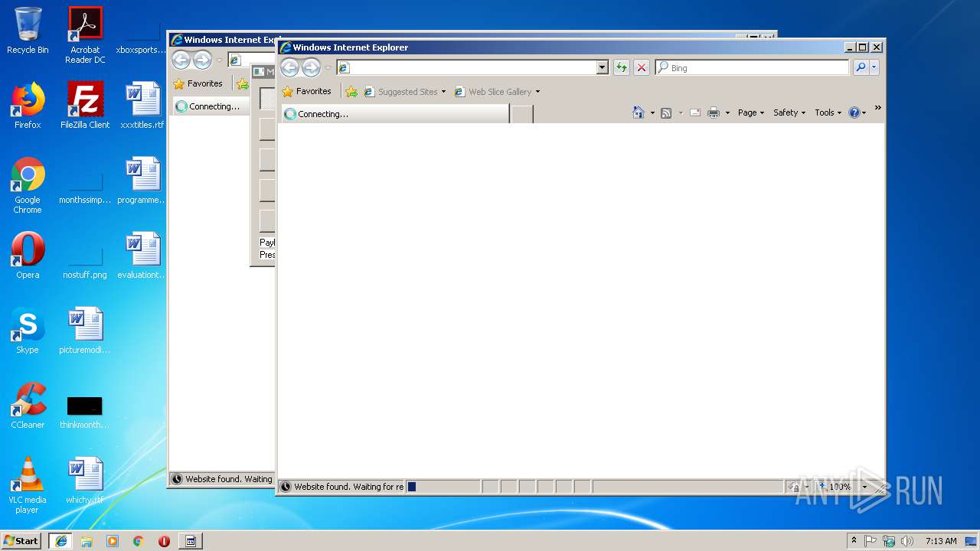Click the 7:13 AM clock

pyautogui.click(x=941, y=541)
